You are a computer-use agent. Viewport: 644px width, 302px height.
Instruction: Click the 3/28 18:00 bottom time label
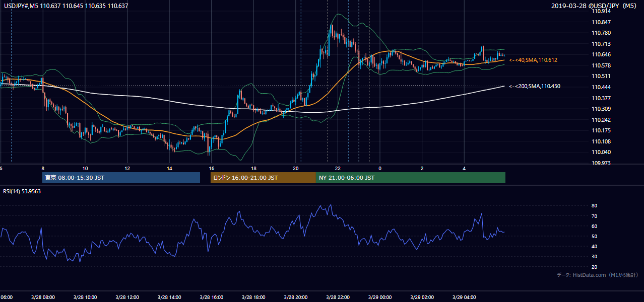[253, 297]
